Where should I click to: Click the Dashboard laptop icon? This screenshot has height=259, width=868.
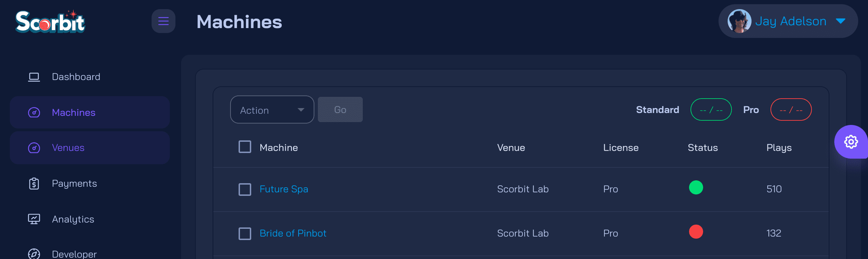[x=34, y=77]
